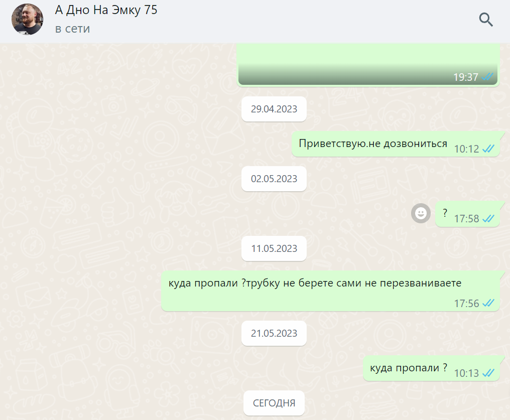Click read checkmarks on the 19:37 image

pyautogui.click(x=487, y=77)
